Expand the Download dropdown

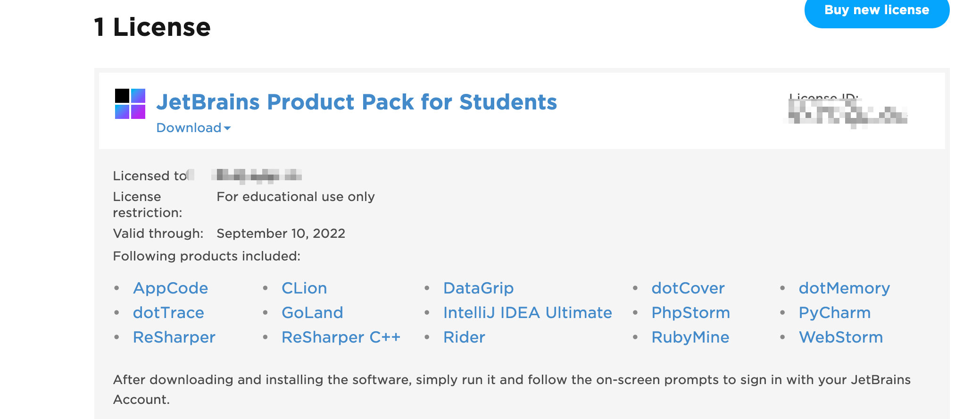pyautogui.click(x=193, y=128)
